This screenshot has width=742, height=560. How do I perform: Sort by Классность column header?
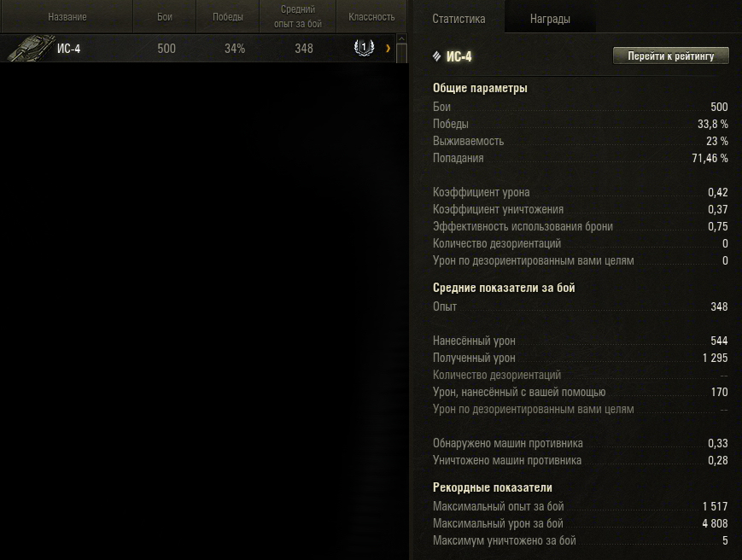point(371,16)
